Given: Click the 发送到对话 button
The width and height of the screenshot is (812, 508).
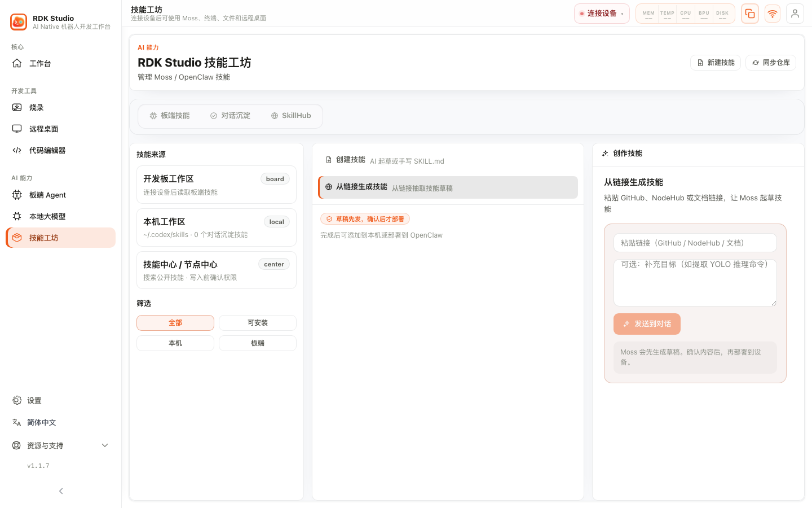Looking at the screenshot, I should (x=647, y=324).
